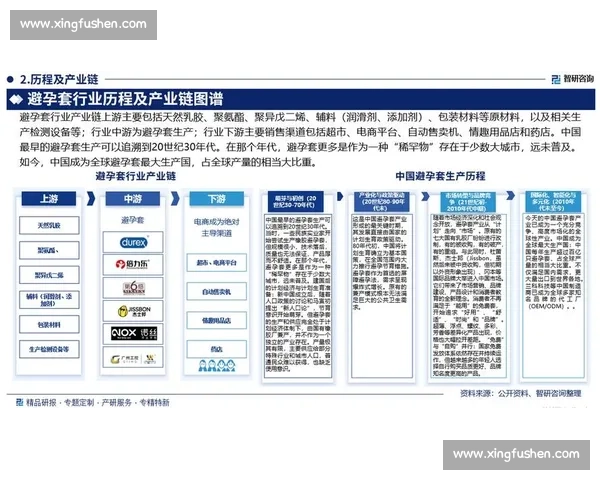Screen dimensions: 600x480
Task: Click the 市场转型与品牌竞争 stage description paragraph
Action: [x=468, y=295]
